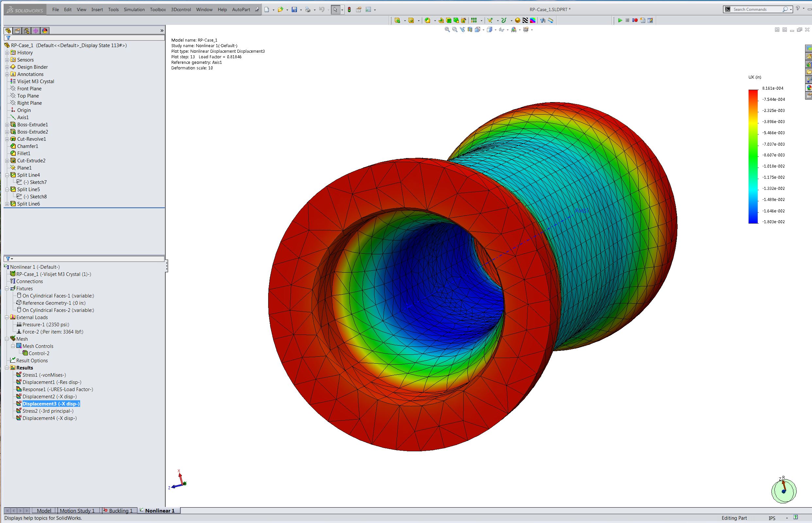The image size is (812, 523).
Task: Expand the Boss-Extrude1 feature
Action: coord(7,125)
